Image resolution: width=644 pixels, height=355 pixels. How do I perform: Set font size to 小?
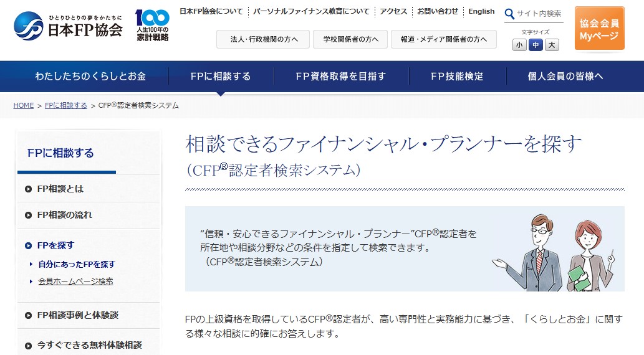coord(519,45)
